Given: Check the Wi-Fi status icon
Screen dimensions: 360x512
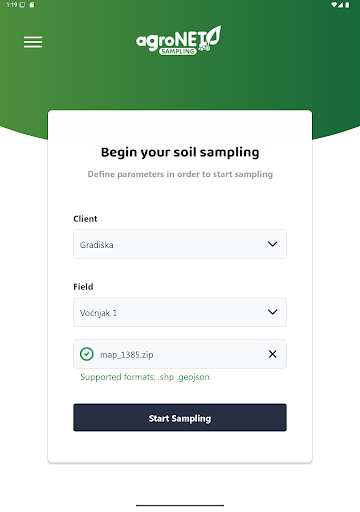Looking at the screenshot, I should tap(334, 5).
